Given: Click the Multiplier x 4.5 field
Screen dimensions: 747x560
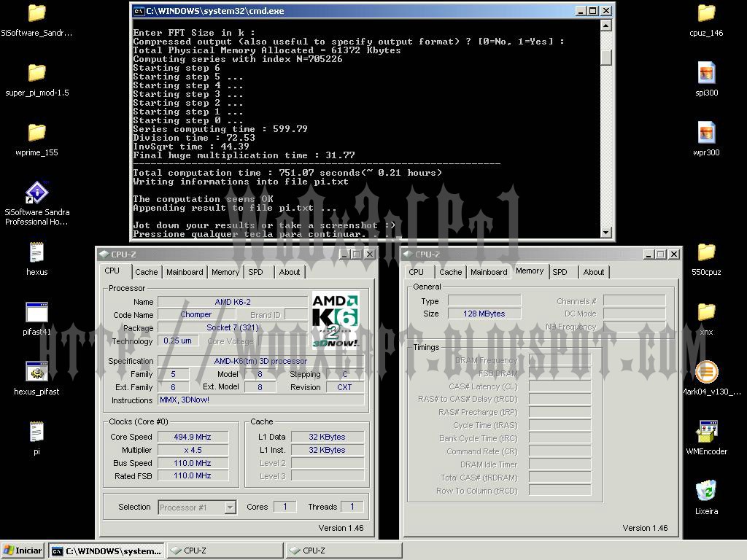Looking at the screenshot, I should point(193,449).
